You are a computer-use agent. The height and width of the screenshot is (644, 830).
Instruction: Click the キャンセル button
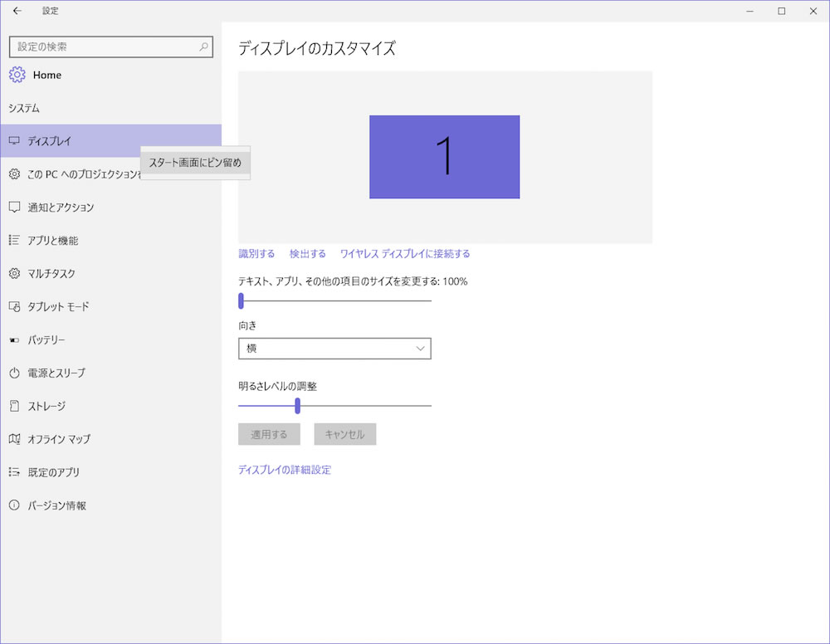pyautogui.click(x=345, y=434)
